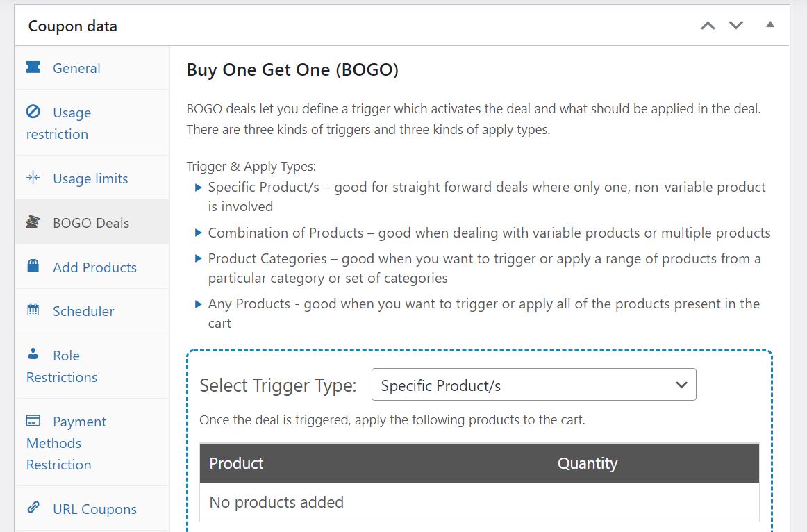
Task: Move the Coupon data box down
Action: tap(735, 25)
